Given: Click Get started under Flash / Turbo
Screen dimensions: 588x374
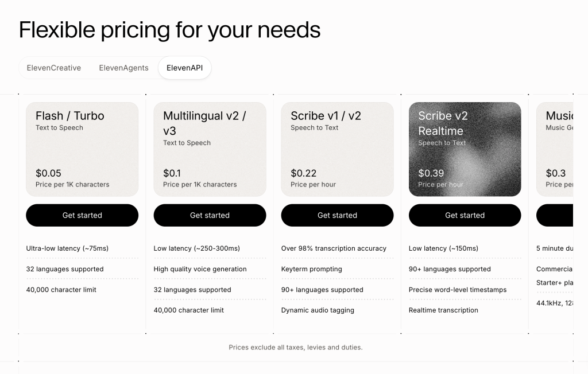Looking at the screenshot, I should (x=82, y=215).
